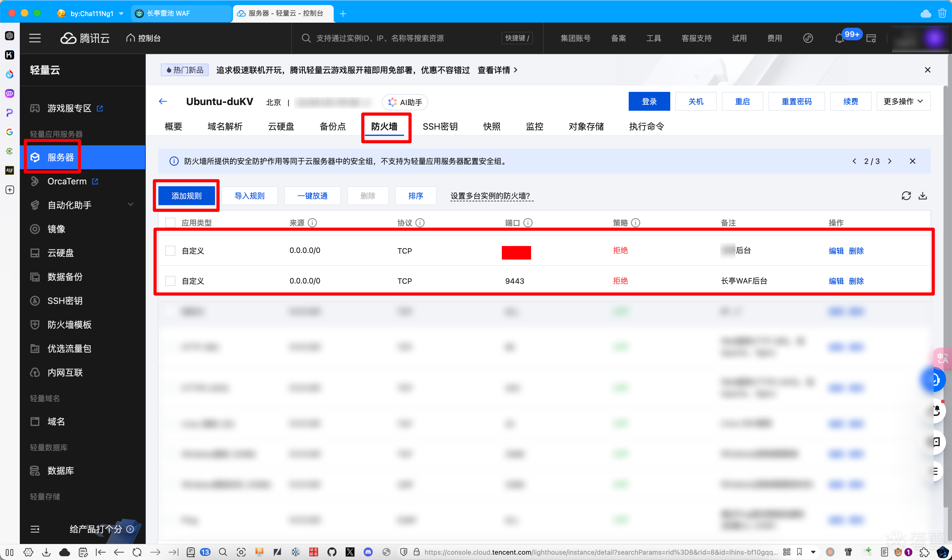Image resolution: width=952 pixels, height=560 pixels.
Task: Open the AI助手 assistant
Action: click(x=405, y=102)
